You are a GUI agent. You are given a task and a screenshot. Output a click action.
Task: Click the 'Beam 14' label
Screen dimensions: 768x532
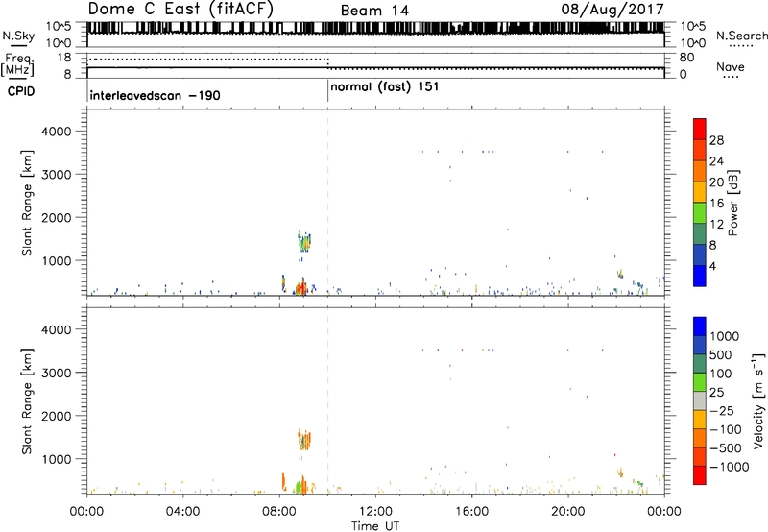374,11
